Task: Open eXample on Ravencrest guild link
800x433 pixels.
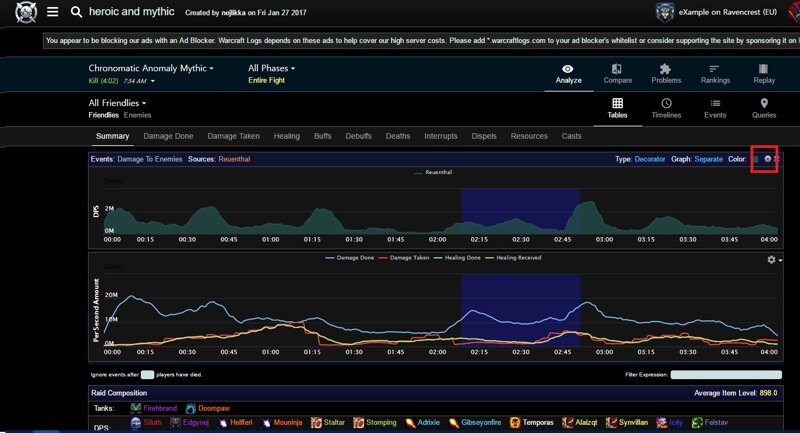Action: point(728,12)
